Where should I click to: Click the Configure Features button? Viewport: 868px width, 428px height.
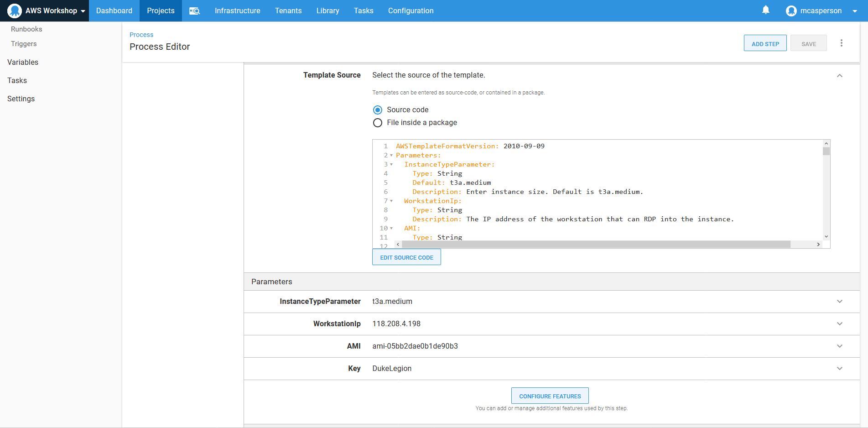click(x=550, y=396)
